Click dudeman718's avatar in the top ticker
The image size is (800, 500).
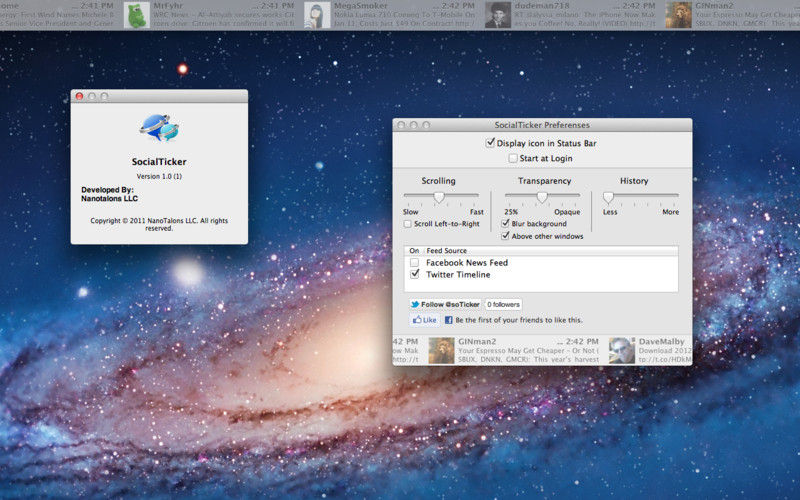tap(497, 15)
